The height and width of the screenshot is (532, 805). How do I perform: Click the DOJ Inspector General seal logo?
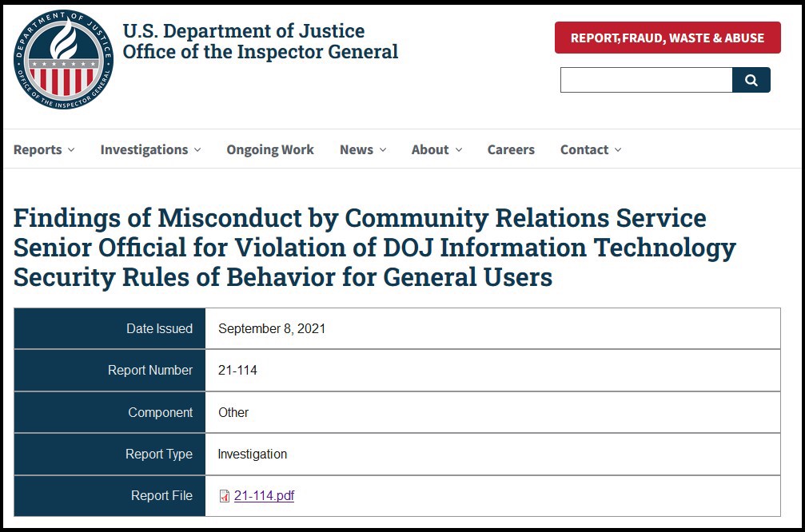click(63, 59)
